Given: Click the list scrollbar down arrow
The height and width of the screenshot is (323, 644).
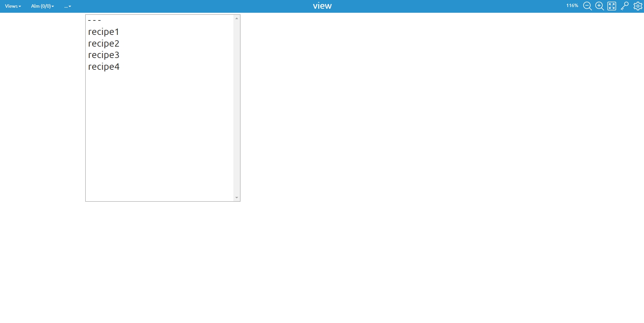Looking at the screenshot, I should (237, 198).
